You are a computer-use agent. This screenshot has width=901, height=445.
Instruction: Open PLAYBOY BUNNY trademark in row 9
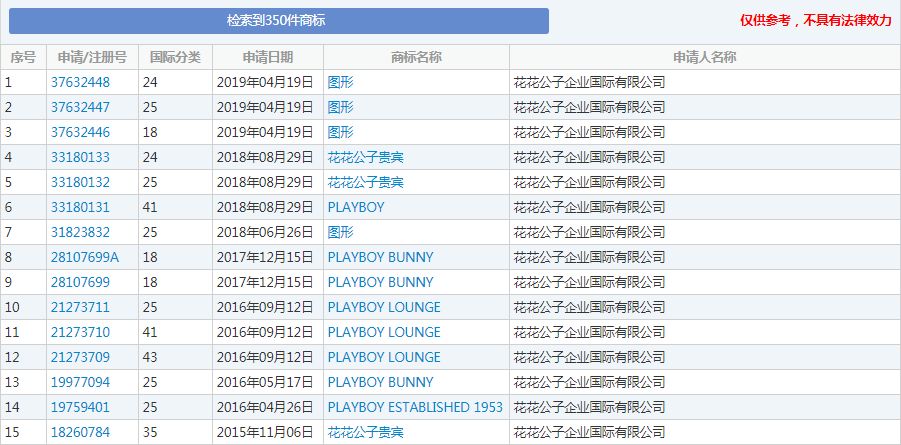(x=380, y=282)
